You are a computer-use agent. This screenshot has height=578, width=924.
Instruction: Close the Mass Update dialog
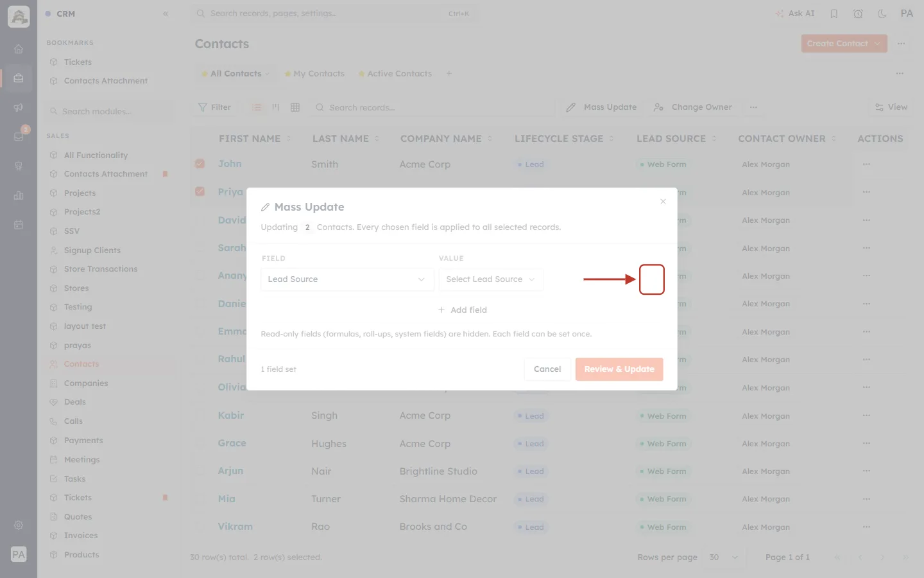(663, 202)
